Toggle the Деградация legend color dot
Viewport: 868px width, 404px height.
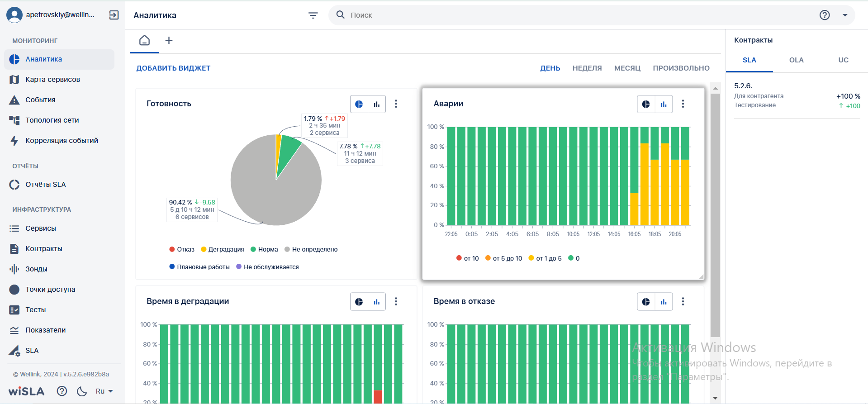click(x=204, y=249)
